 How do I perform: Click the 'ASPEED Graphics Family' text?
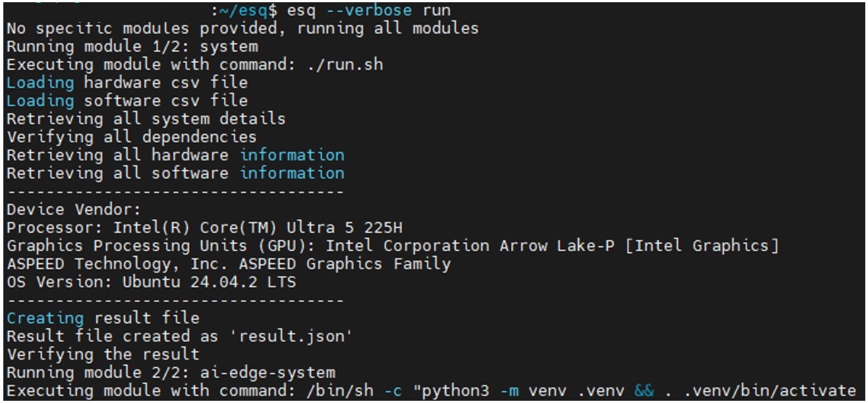pos(344,264)
